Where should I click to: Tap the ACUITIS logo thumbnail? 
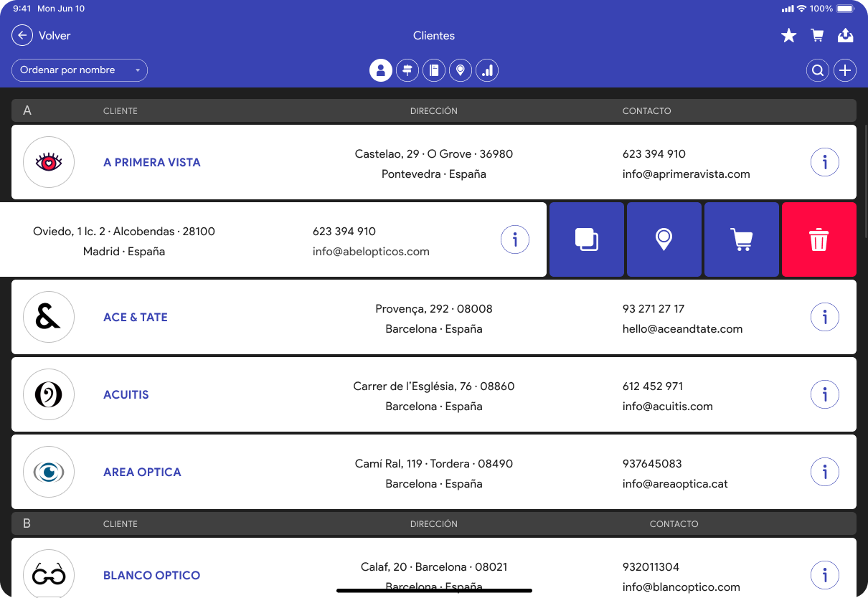pyautogui.click(x=49, y=394)
